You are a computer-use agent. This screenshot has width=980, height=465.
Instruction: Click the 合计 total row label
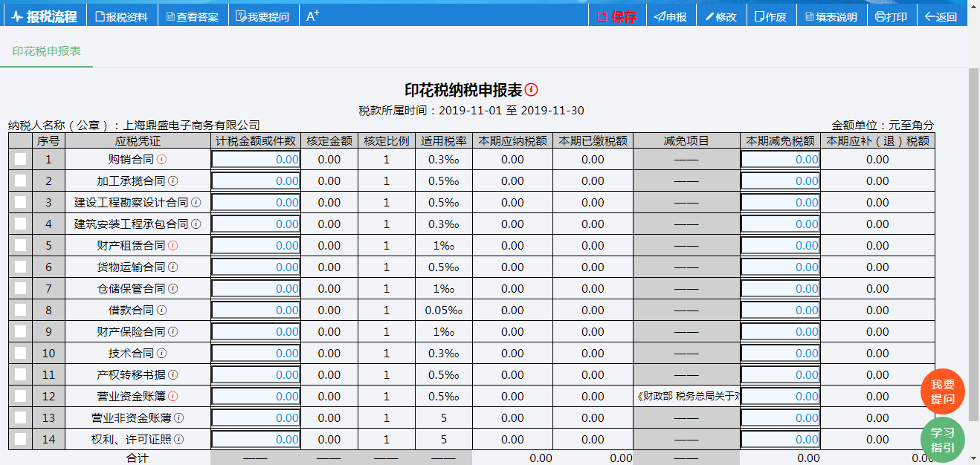point(138,458)
